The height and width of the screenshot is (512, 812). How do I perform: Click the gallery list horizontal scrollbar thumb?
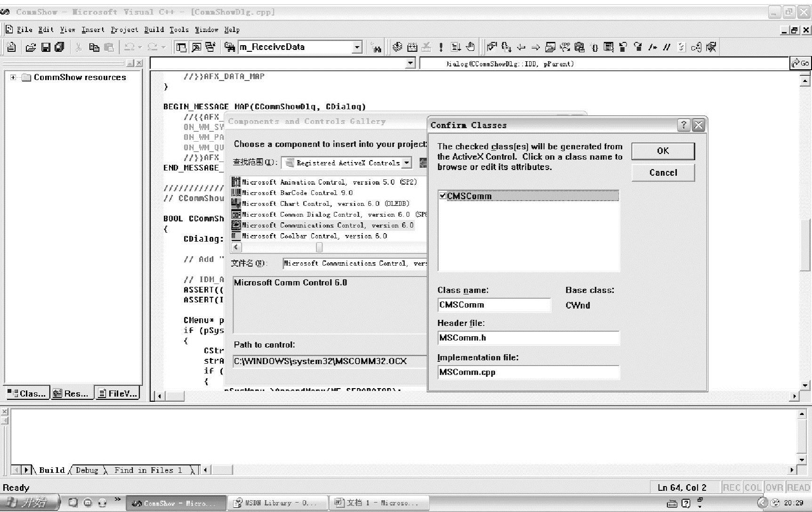pos(319,247)
